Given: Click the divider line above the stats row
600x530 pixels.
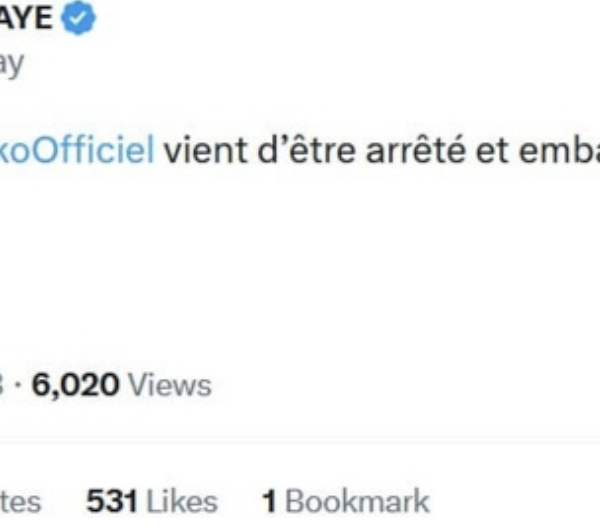Looking at the screenshot, I should coord(300,441).
